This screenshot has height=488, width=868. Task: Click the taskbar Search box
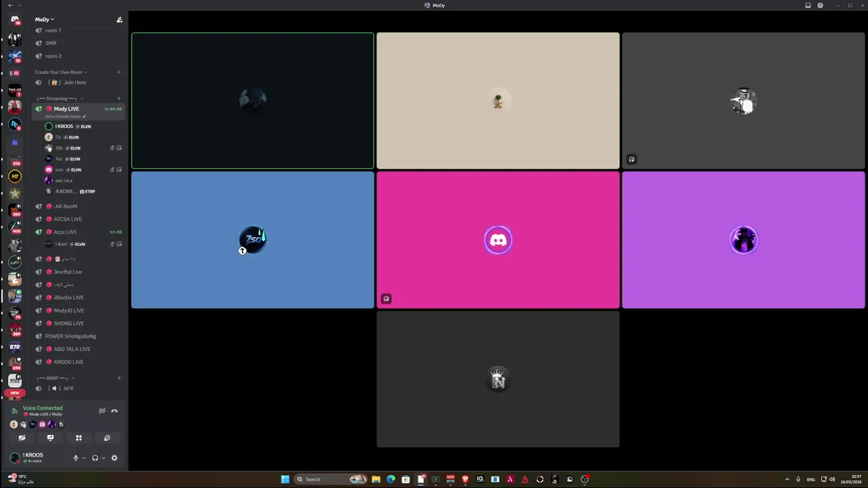331,479
